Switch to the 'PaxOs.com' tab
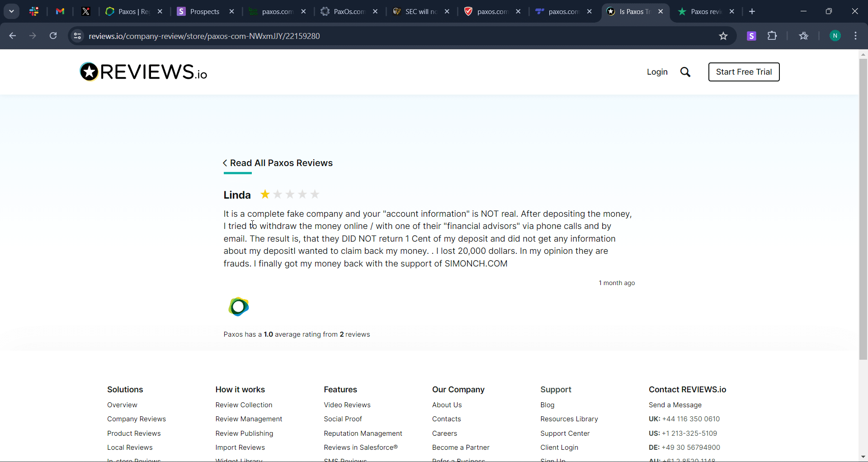 tap(349, 11)
